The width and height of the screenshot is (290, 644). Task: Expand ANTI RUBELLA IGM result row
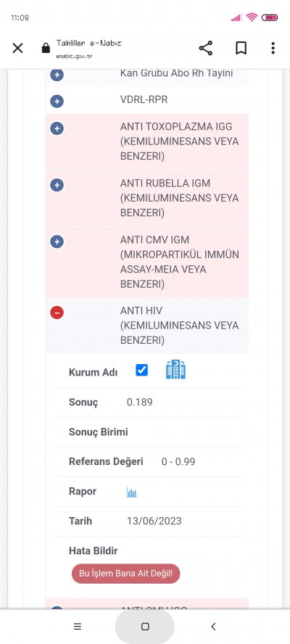point(57,185)
